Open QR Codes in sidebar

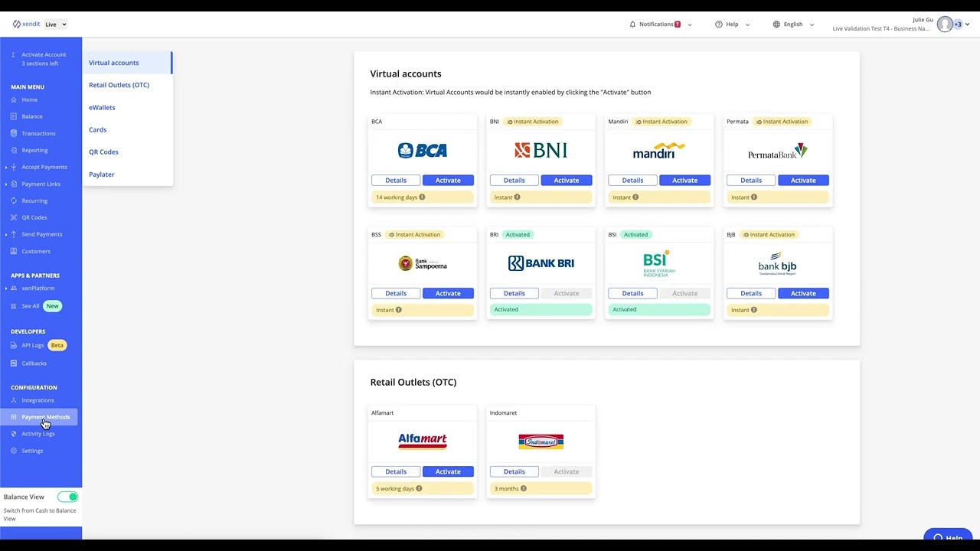(34, 217)
